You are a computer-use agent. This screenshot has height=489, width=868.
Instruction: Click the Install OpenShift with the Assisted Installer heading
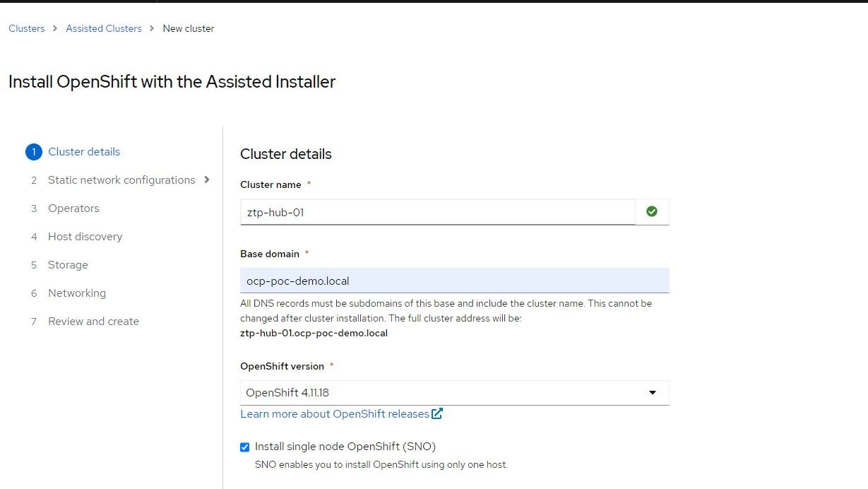click(172, 82)
